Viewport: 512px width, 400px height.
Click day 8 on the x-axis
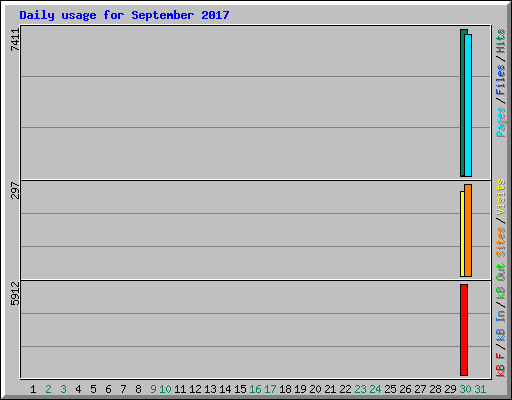[138, 389]
